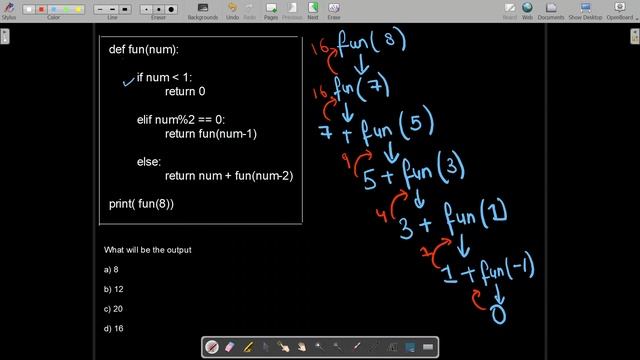
Task: Select the Capture screen tool
Action: (410, 347)
